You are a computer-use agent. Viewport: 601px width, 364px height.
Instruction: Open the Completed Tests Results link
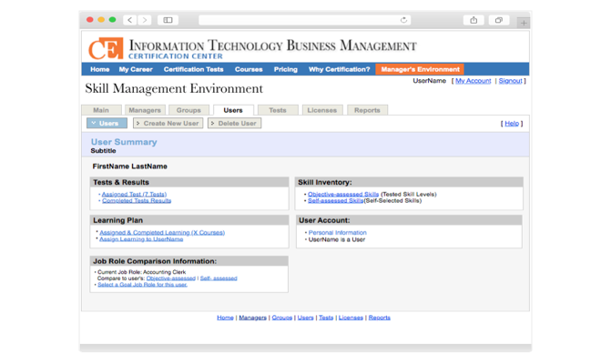point(137,200)
